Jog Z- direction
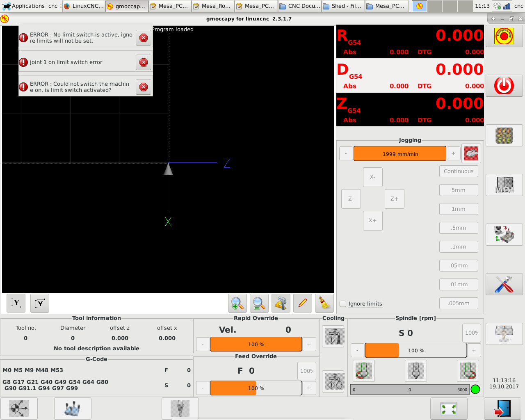This screenshot has height=420, width=525. [351, 199]
